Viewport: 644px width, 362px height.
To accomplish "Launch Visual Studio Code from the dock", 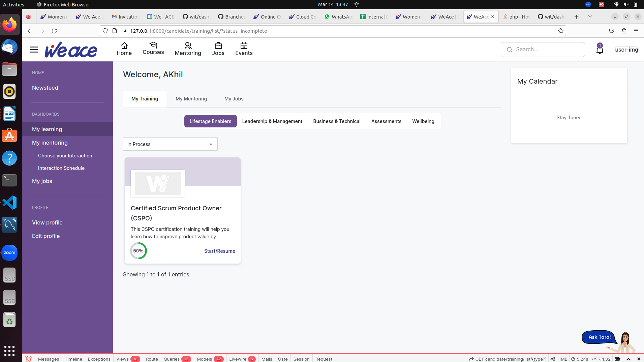I will 9,203.
